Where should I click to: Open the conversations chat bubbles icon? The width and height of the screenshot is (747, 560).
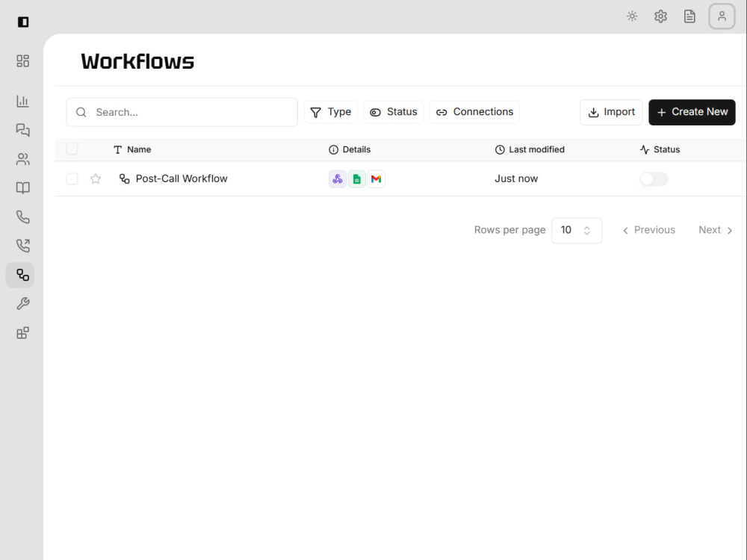pyautogui.click(x=23, y=130)
